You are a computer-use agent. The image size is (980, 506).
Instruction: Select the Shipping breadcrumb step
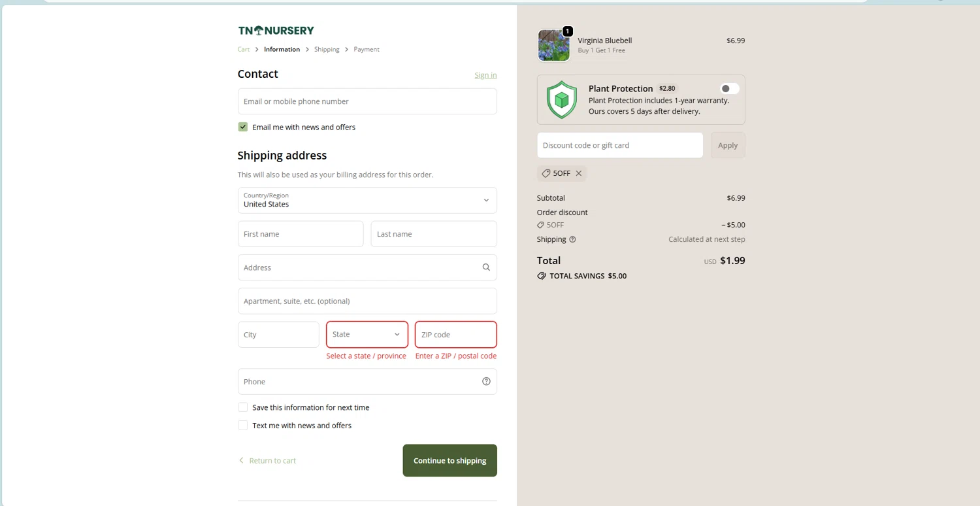click(x=327, y=49)
